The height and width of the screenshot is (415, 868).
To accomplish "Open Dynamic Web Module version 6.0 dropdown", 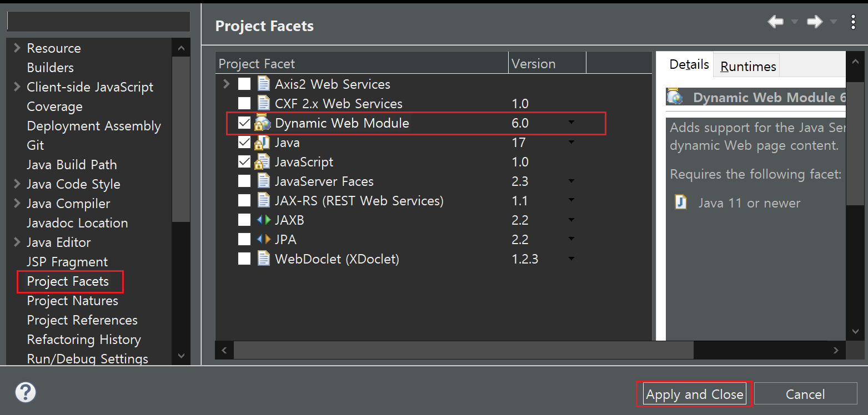I will pos(571,123).
